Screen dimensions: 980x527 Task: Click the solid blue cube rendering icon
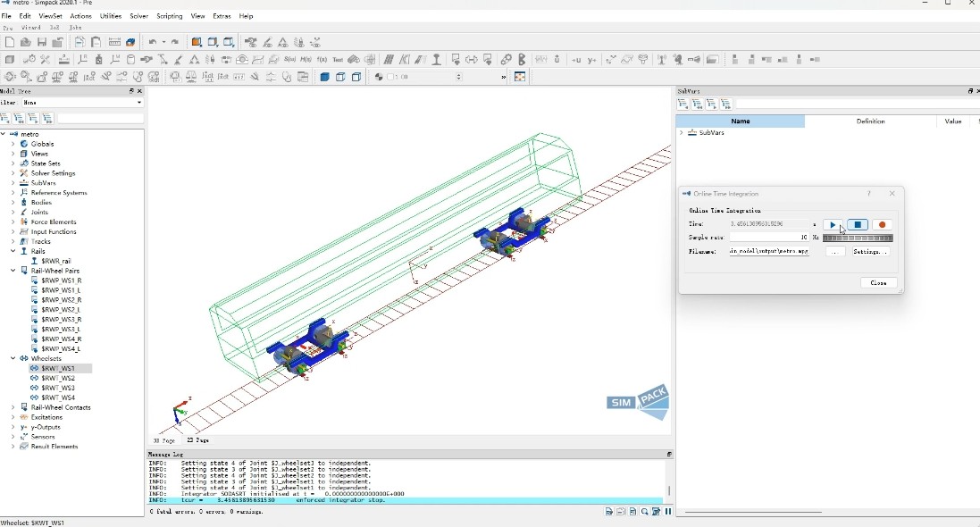[324, 77]
